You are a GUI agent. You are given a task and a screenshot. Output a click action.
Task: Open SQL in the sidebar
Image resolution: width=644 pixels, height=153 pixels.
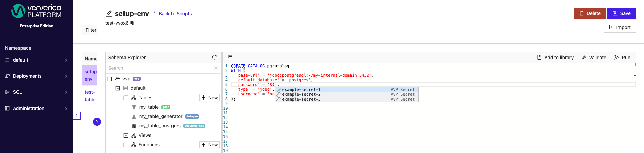click(37, 92)
